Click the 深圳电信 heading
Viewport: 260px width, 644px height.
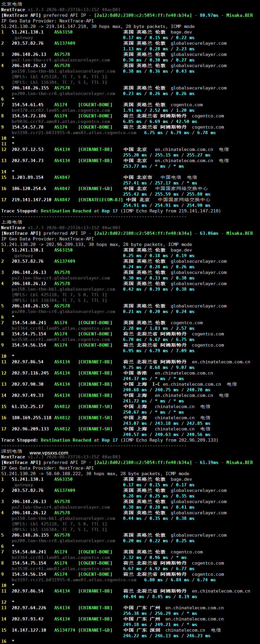click(12, 451)
